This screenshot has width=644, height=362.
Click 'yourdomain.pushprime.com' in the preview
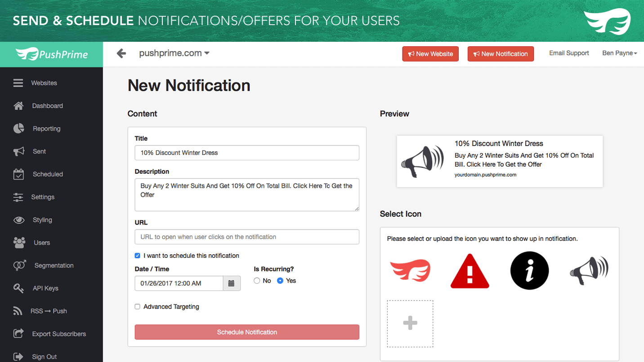[485, 175]
